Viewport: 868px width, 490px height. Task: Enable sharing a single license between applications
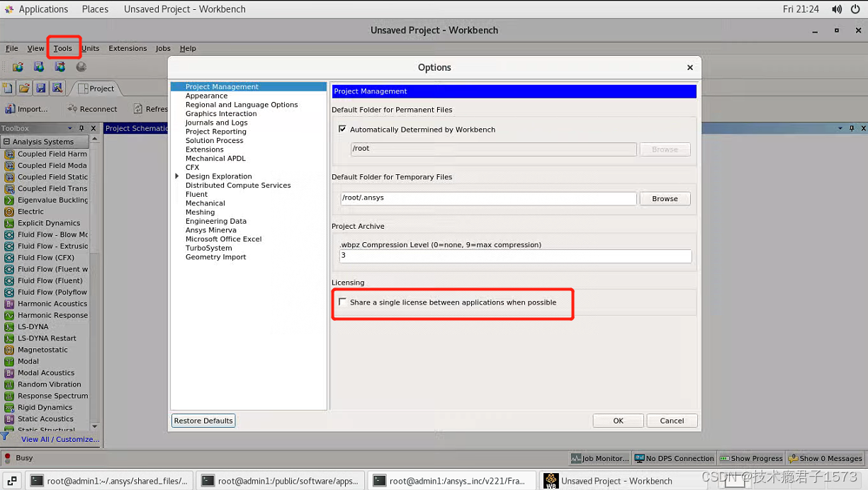tap(343, 302)
